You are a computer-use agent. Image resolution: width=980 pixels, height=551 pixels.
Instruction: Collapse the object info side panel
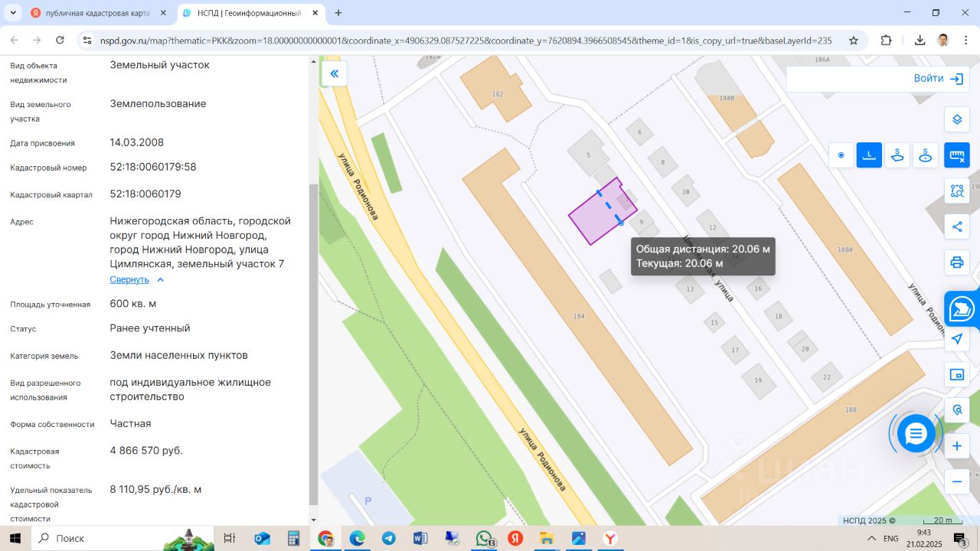pos(334,73)
